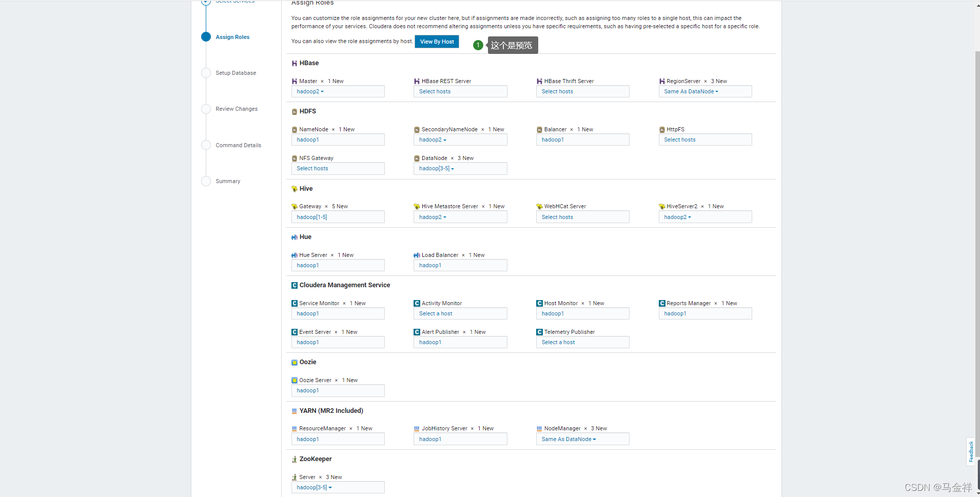The height and width of the screenshot is (497, 980).
Task: Click Select hosts for NFS Gateway
Action: coord(338,168)
